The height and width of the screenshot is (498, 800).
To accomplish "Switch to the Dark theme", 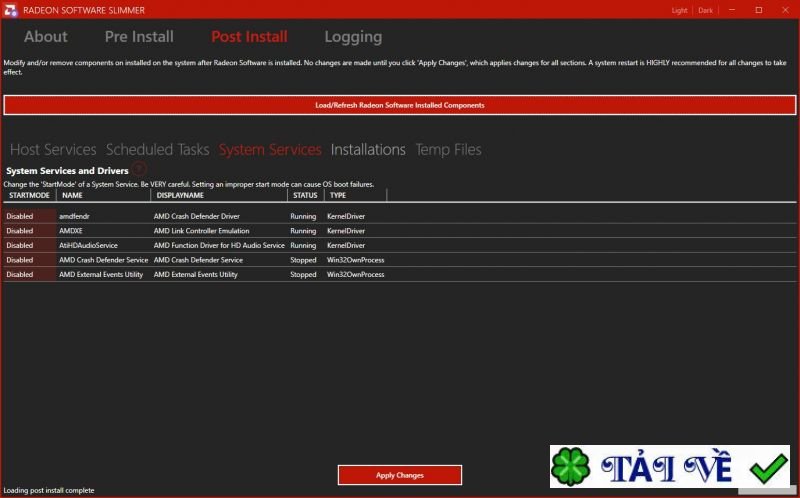I will [x=705, y=10].
